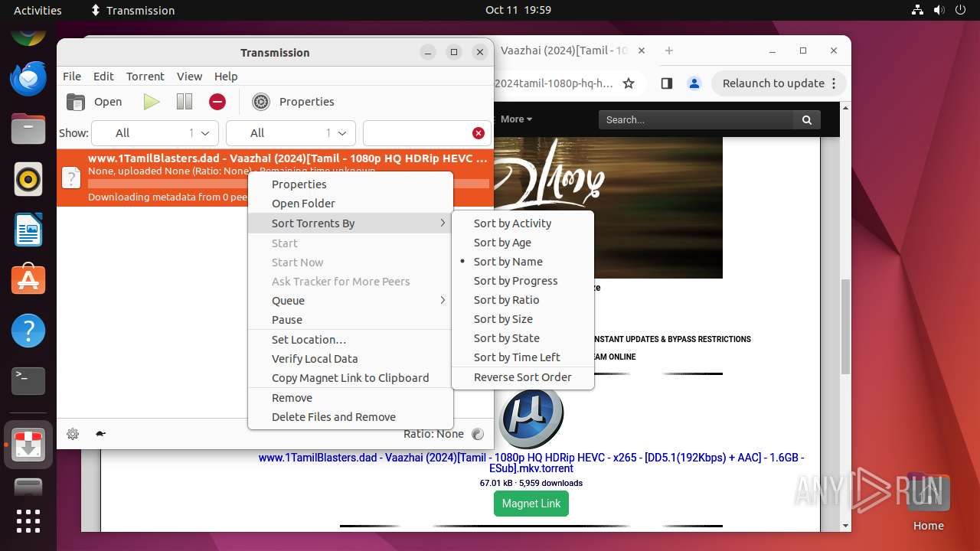Open Help from the dock
Viewport: 980px width, 551px height.
(28, 331)
